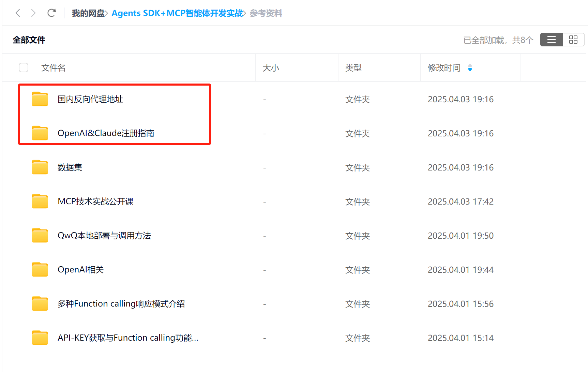Screen dimensions: 588x372
Task: Click folder icon of MCP技术实战公开课
Action: point(40,202)
